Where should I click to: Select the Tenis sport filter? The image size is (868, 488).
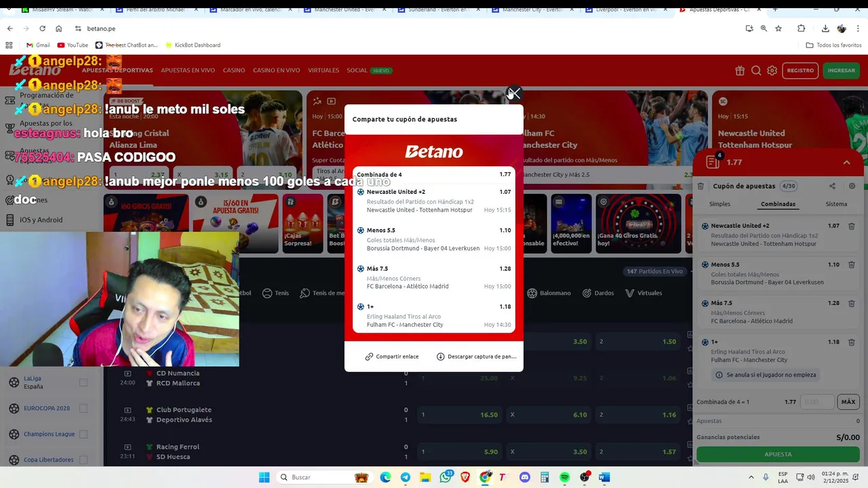(x=275, y=293)
